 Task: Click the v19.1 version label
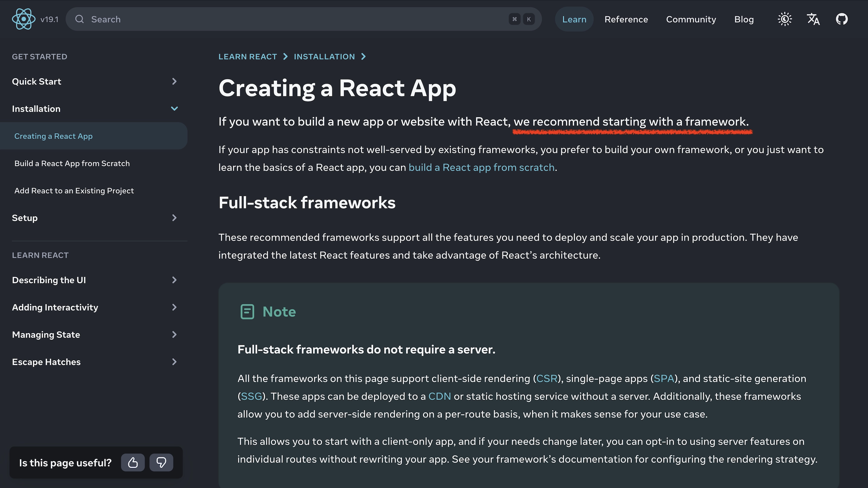coord(49,19)
